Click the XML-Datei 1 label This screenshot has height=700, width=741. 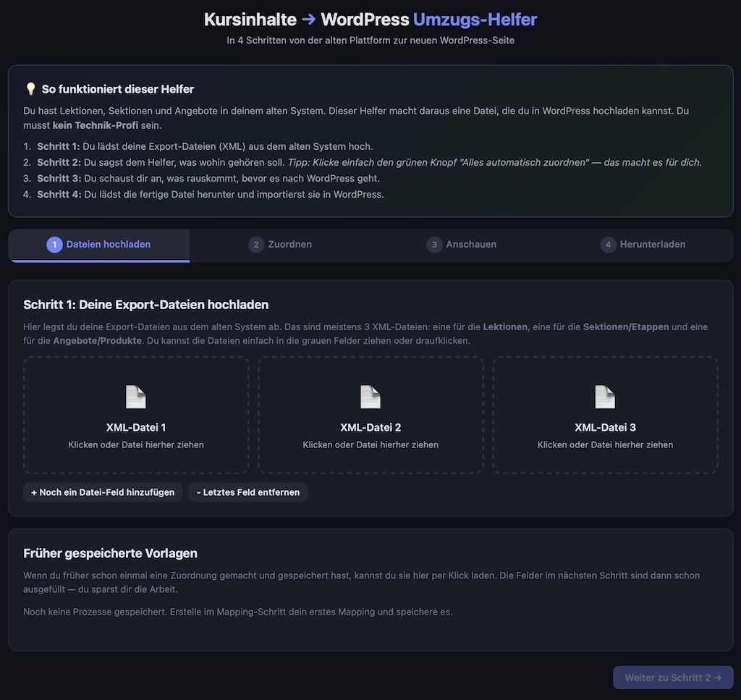[x=135, y=428]
